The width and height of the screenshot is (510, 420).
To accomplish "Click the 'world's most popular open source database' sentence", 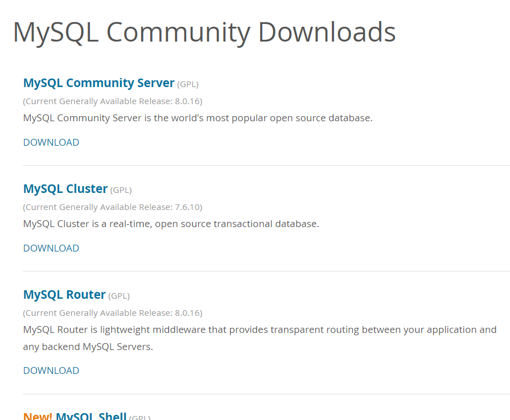I will (x=198, y=118).
